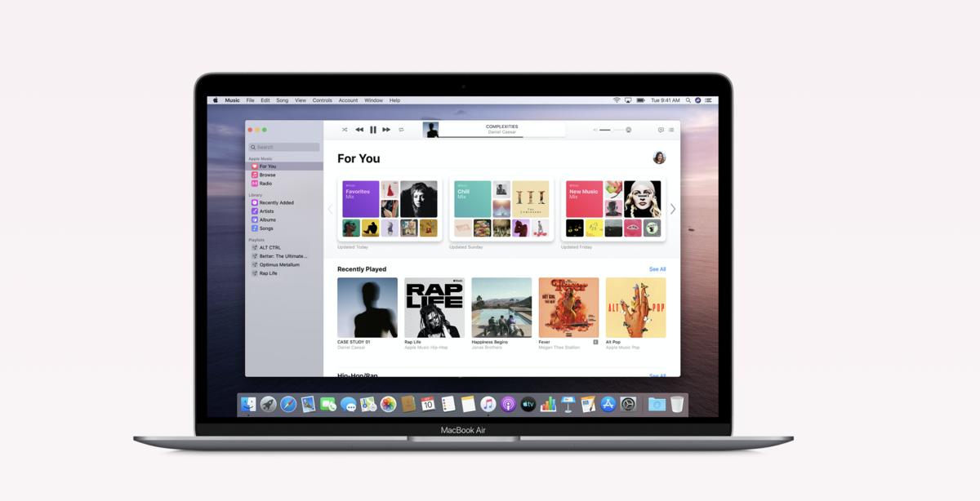The width and height of the screenshot is (980, 501).
Task: Skip back to the previous track
Action: pyautogui.click(x=359, y=130)
